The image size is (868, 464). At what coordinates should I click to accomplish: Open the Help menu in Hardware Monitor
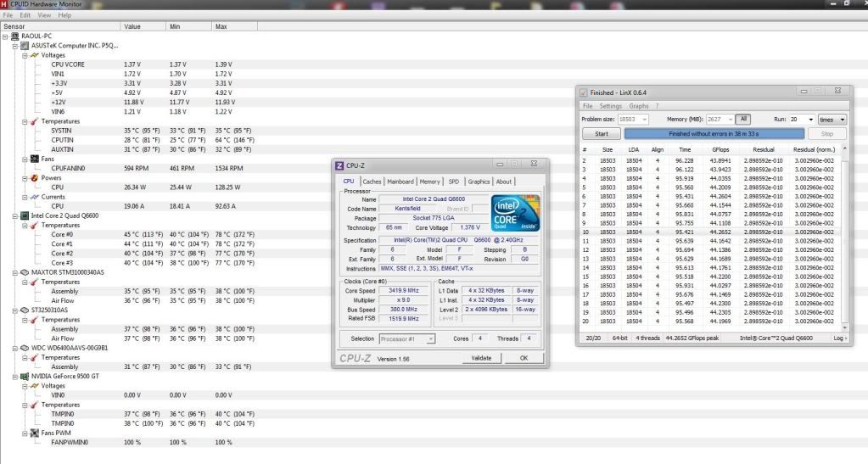(64, 15)
